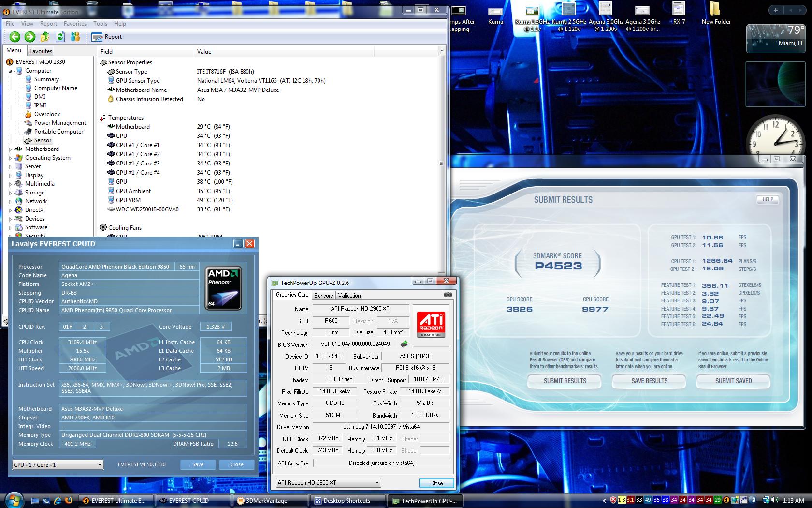Image resolution: width=812 pixels, height=508 pixels.
Task: Expand the Storage tree node
Action: point(11,193)
